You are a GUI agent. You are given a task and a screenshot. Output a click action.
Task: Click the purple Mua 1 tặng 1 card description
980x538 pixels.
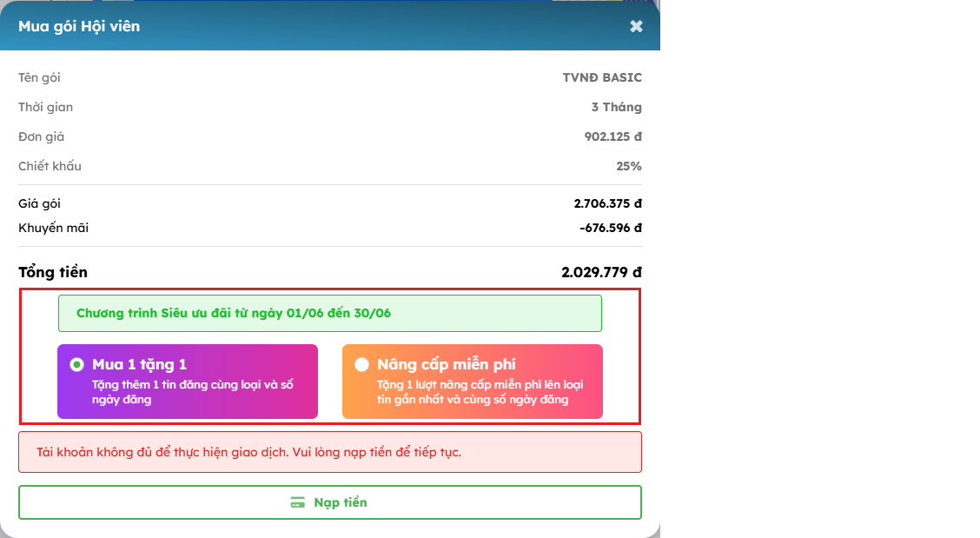tap(192, 393)
